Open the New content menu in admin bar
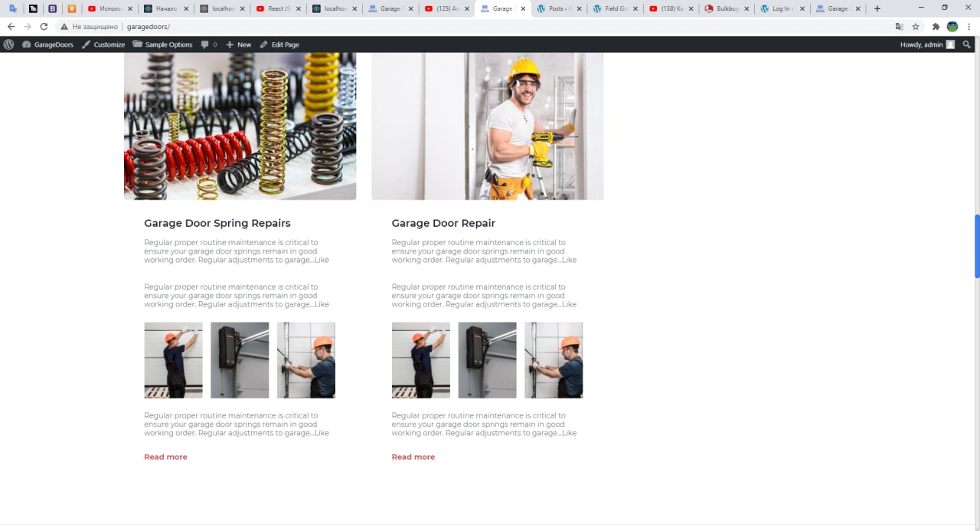The width and height of the screenshot is (980, 531). pos(238,44)
